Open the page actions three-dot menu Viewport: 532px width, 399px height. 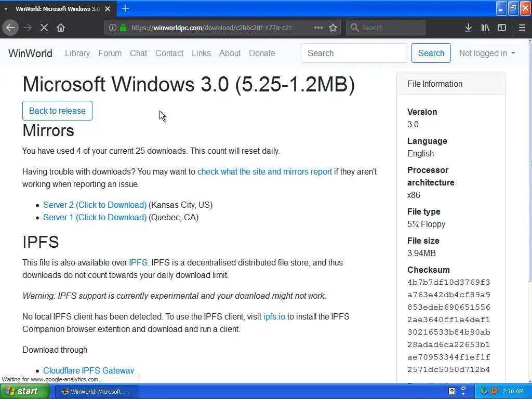point(318,28)
